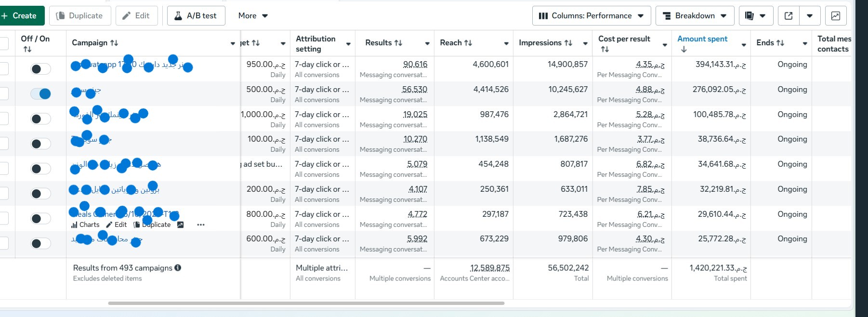Open the More menu

click(x=253, y=16)
